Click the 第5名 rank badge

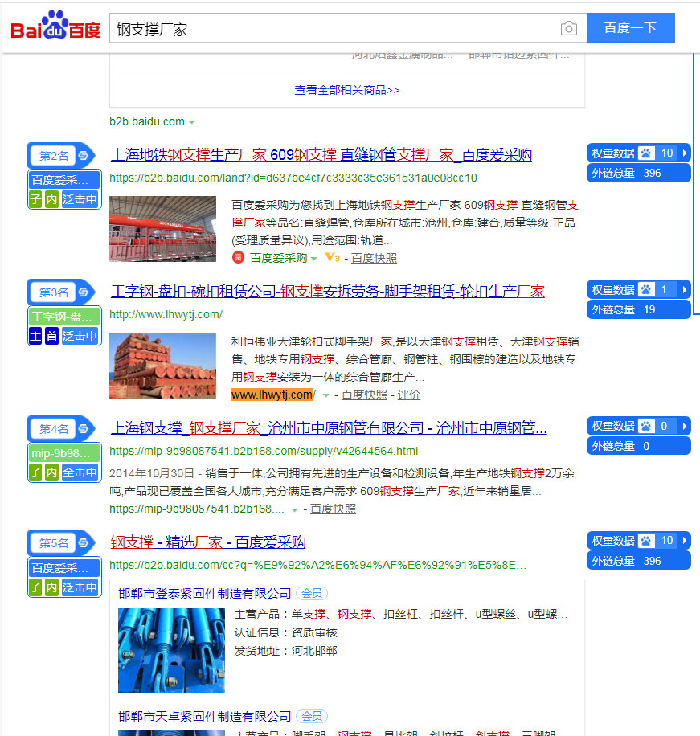point(54,543)
